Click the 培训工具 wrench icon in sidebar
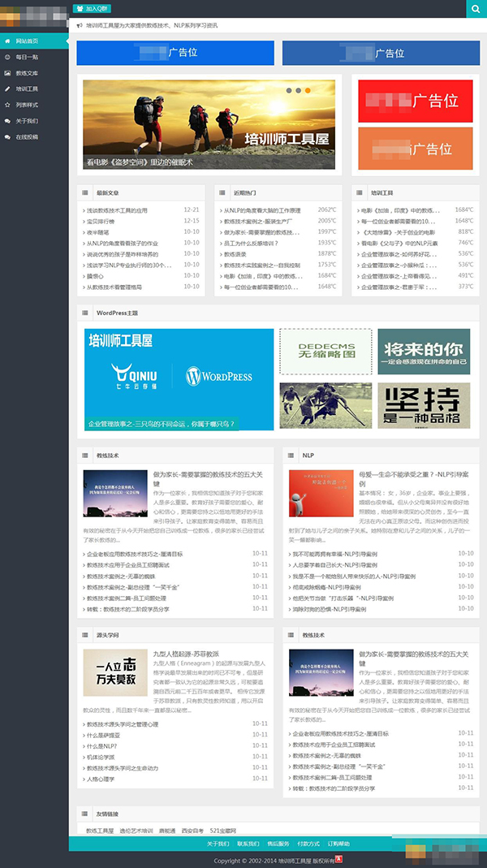 (7, 89)
